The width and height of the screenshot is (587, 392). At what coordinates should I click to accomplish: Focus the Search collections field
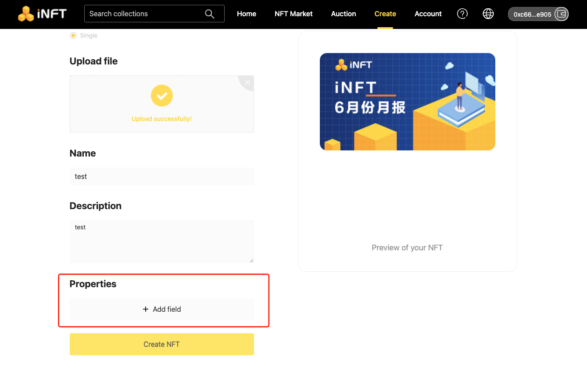[154, 14]
